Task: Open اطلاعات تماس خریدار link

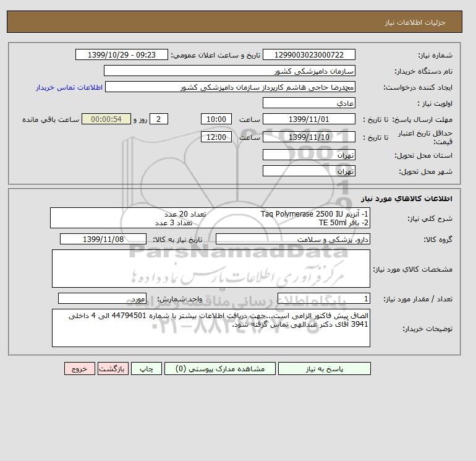Action: pos(69,87)
